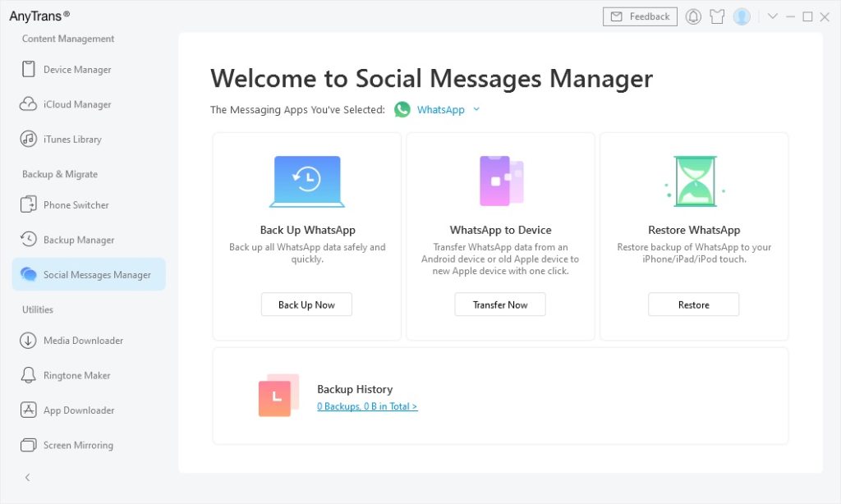Click the Utilities section label

click(38, 309)
